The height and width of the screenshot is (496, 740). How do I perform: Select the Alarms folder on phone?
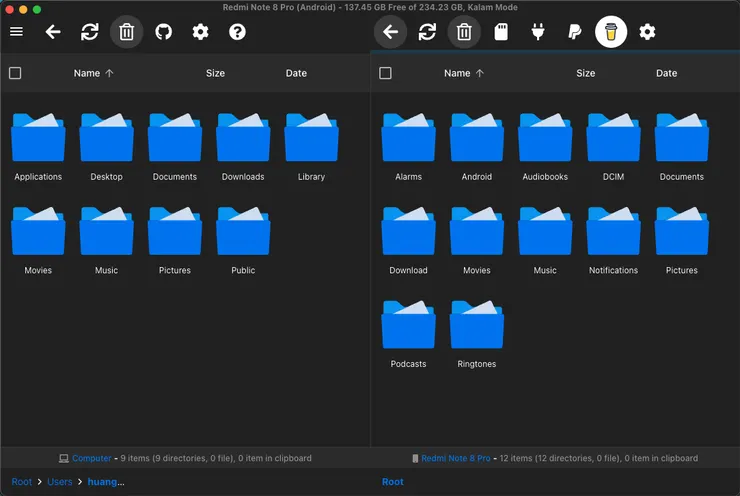pos(408,147)
